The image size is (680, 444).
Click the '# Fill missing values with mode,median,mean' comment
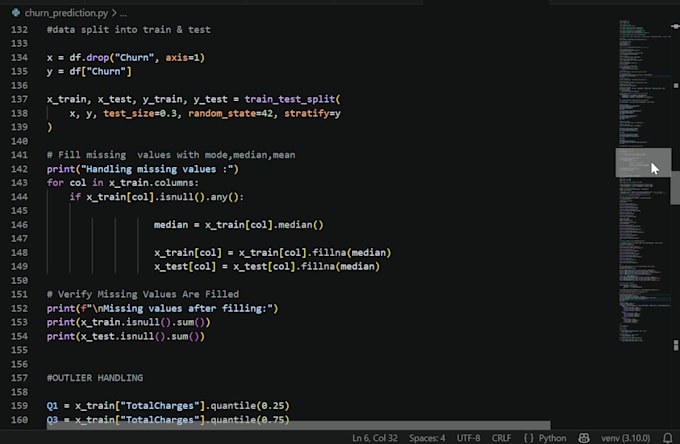[171, 155]
